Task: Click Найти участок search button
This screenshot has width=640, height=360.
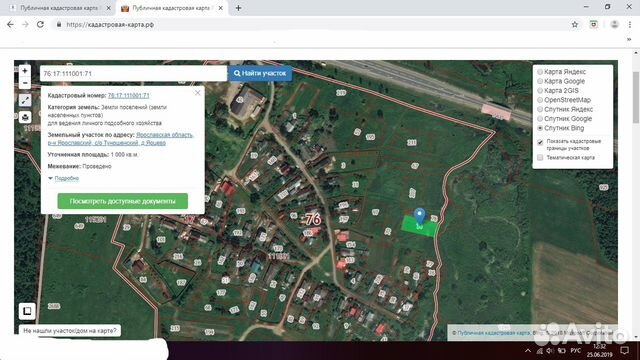Action: [260, 73]
